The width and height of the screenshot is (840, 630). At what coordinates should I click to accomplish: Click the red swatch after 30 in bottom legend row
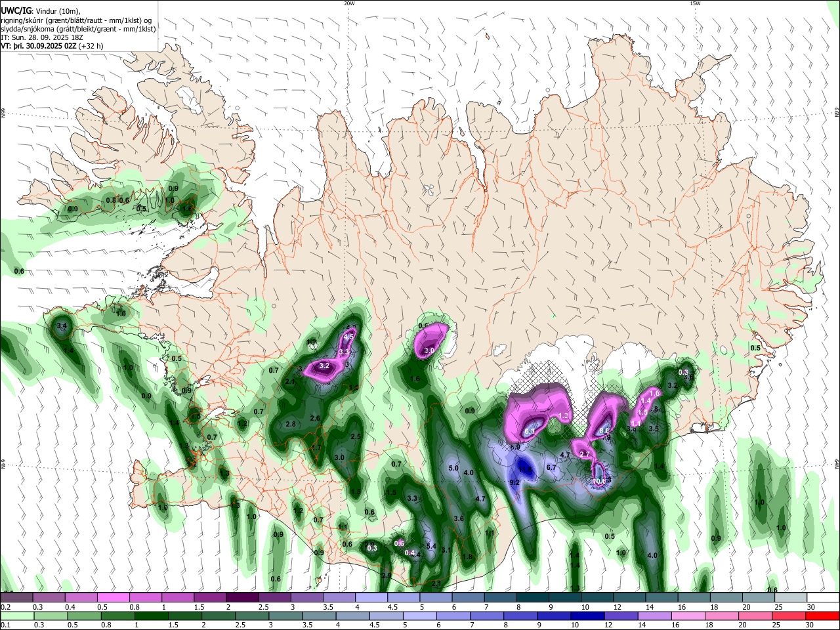coord(822,616)
